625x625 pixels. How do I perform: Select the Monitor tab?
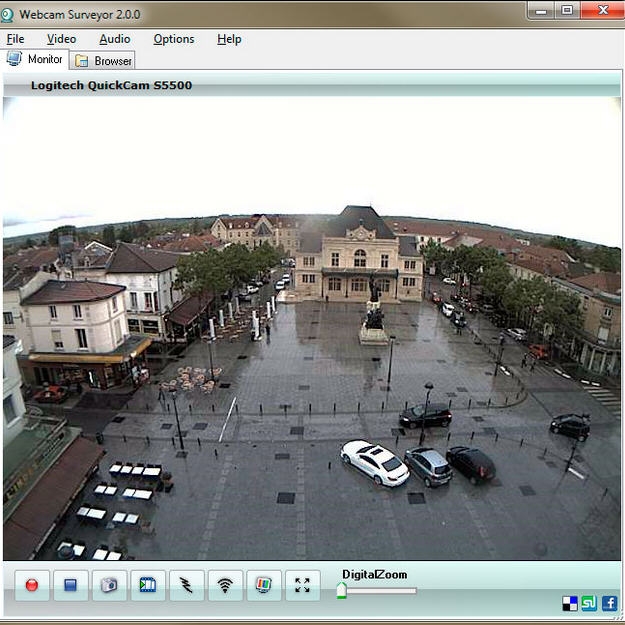coord(36,60)
